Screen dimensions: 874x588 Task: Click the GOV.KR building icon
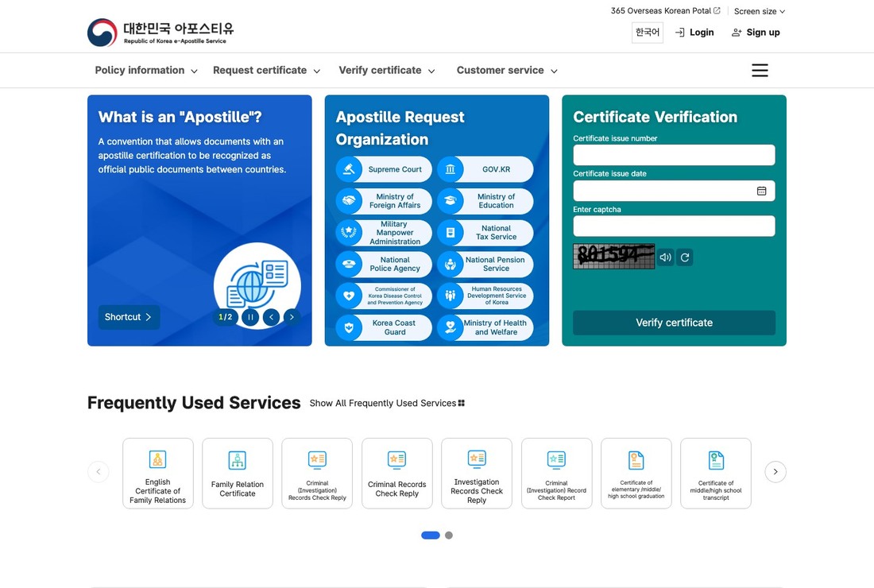pos(451,169)
